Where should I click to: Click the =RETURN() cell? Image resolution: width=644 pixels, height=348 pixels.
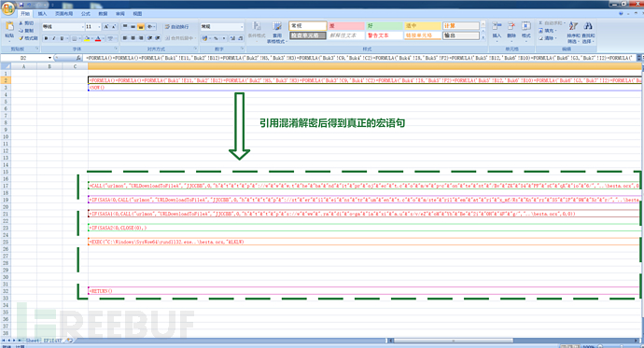pos(364,291)
